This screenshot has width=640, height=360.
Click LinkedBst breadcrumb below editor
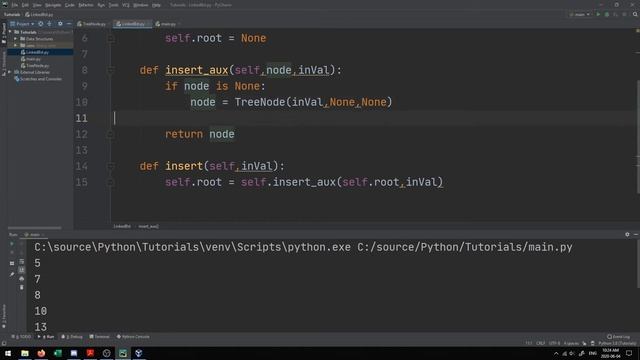click(122, 226)
